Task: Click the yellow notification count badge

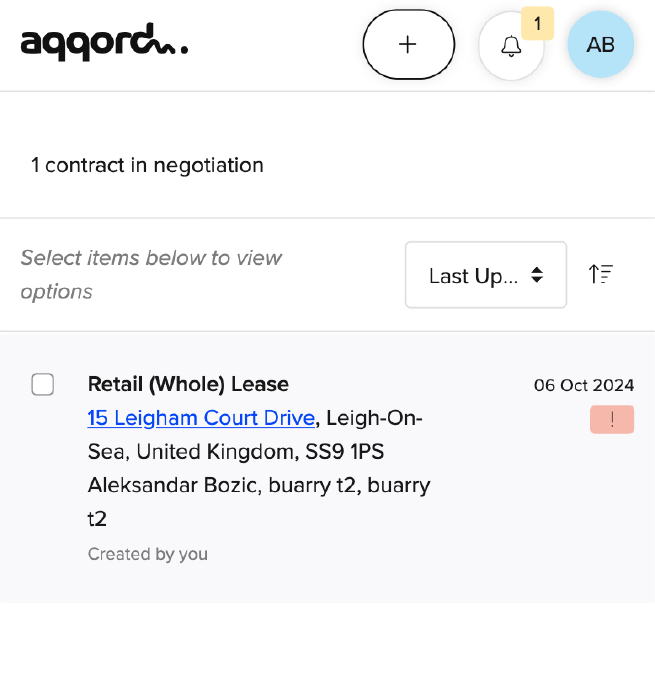Action: point(537,23)
